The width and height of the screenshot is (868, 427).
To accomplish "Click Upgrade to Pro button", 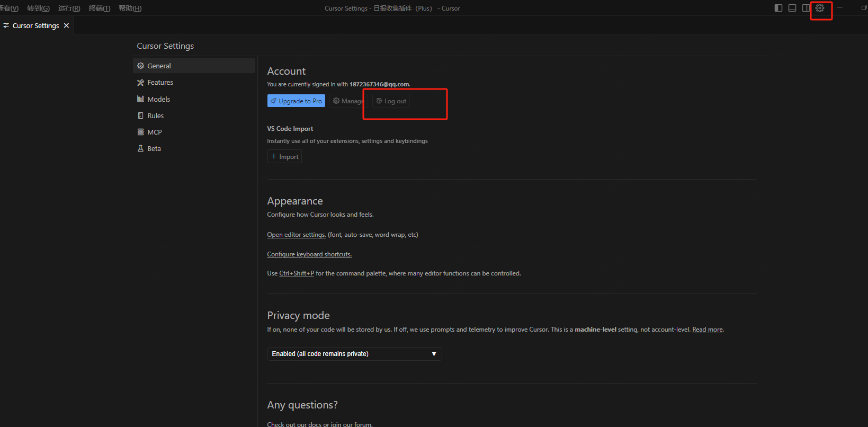I will pos(296,101).
